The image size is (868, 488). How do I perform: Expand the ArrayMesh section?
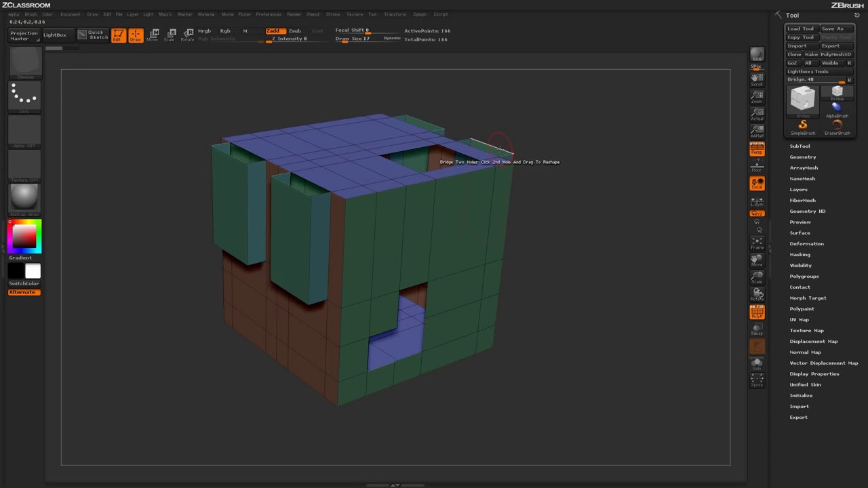click(x=804, y=167)
